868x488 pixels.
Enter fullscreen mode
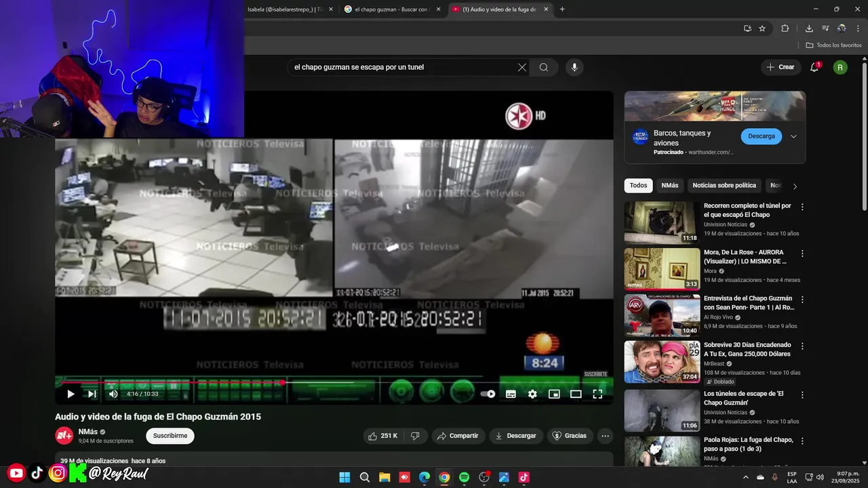tap(597, 394)
